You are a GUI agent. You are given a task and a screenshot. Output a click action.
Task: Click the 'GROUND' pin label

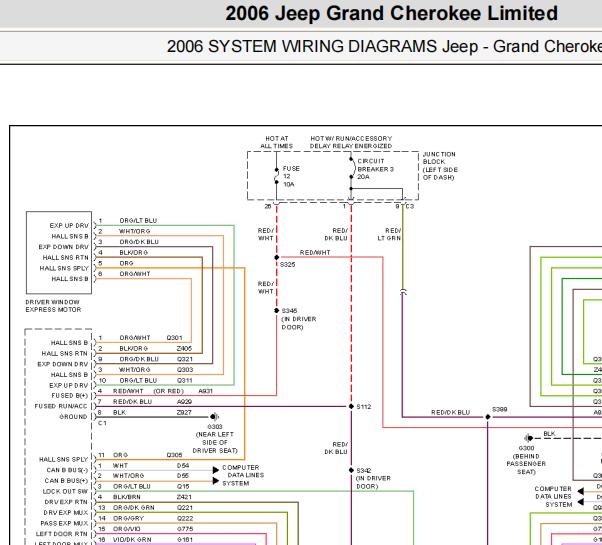click(x=73, y=417)
